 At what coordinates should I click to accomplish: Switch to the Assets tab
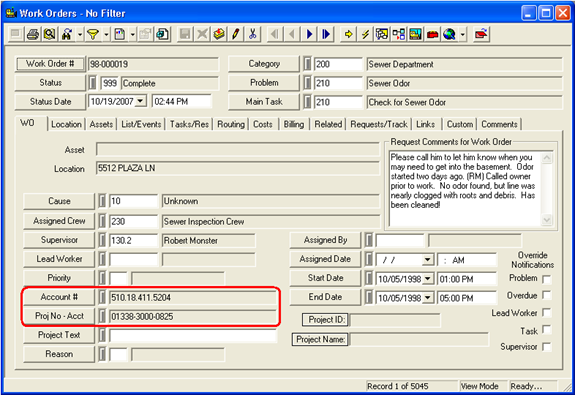(x=101, y=125)
